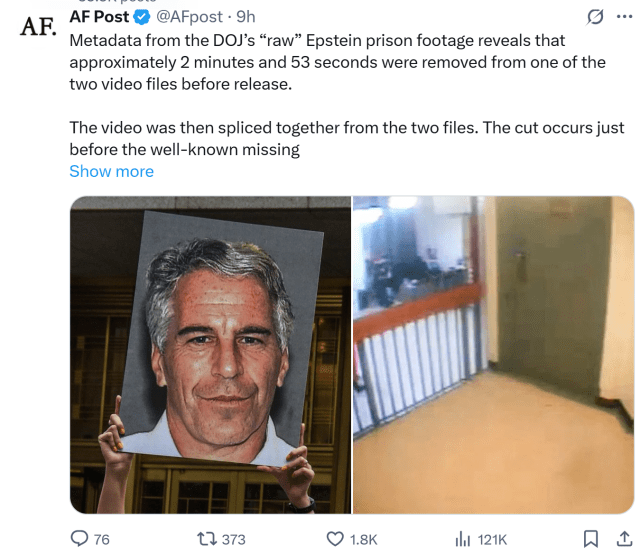Image resolution: width=640 pixels, height=555 pixels.
Task: Click the reply speech bubble icon
Action: [79, 538]
